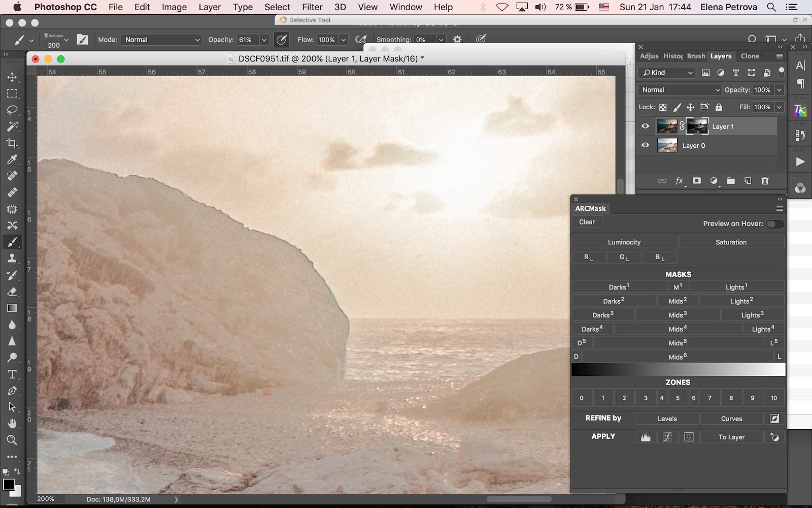Select the Lasso tool
812x508 pixels.
[x=12, y=110]
